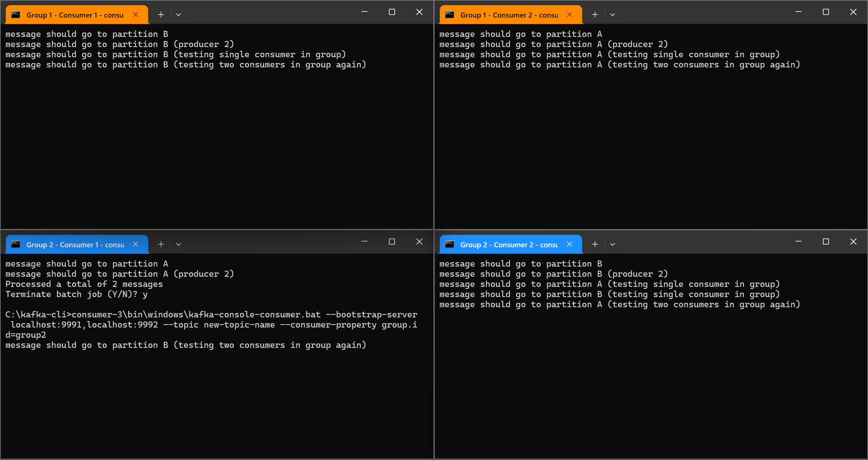
Task: Expand profile dropdown in Group 2 Consumer 1 window
Action: coord(179,244)
